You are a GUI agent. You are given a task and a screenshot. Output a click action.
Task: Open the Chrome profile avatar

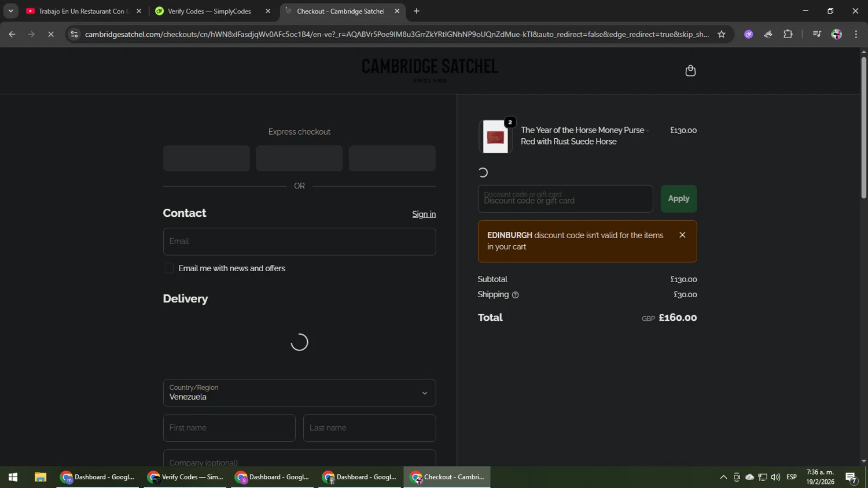[x=836, y=34]
